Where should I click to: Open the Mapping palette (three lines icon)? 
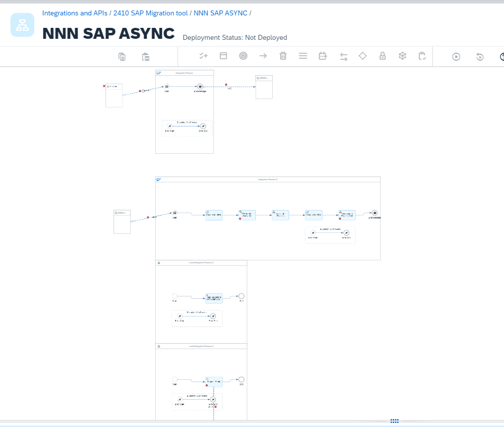tap(303, 56)
